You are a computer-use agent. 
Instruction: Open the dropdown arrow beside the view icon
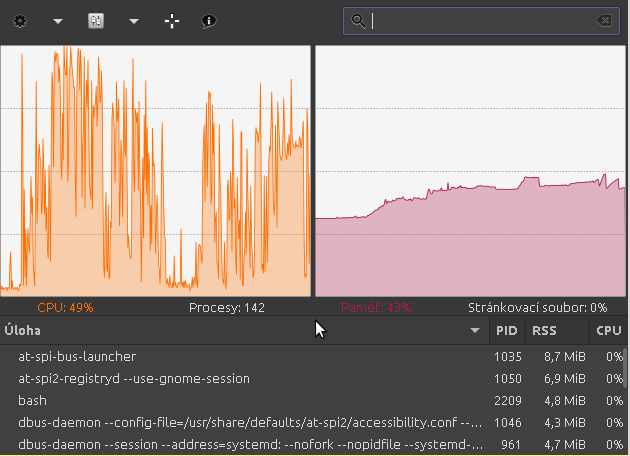coord(133,21)
